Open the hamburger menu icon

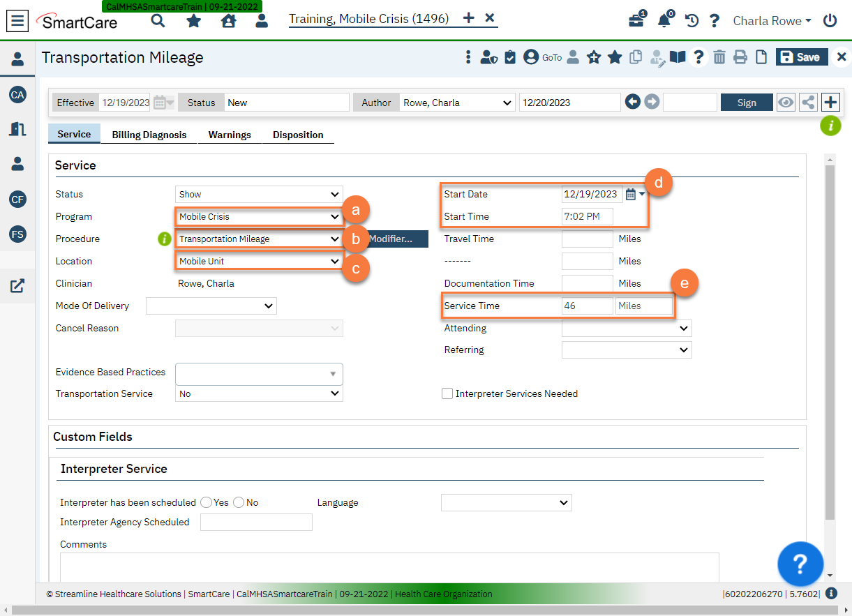pos(18,21)
